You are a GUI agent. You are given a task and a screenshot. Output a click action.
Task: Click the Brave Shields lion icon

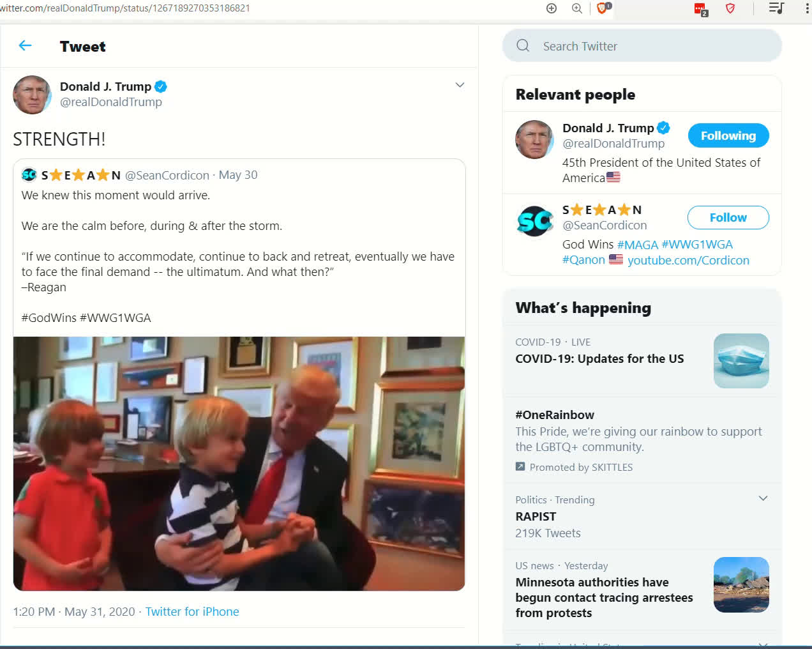(602, 8)
